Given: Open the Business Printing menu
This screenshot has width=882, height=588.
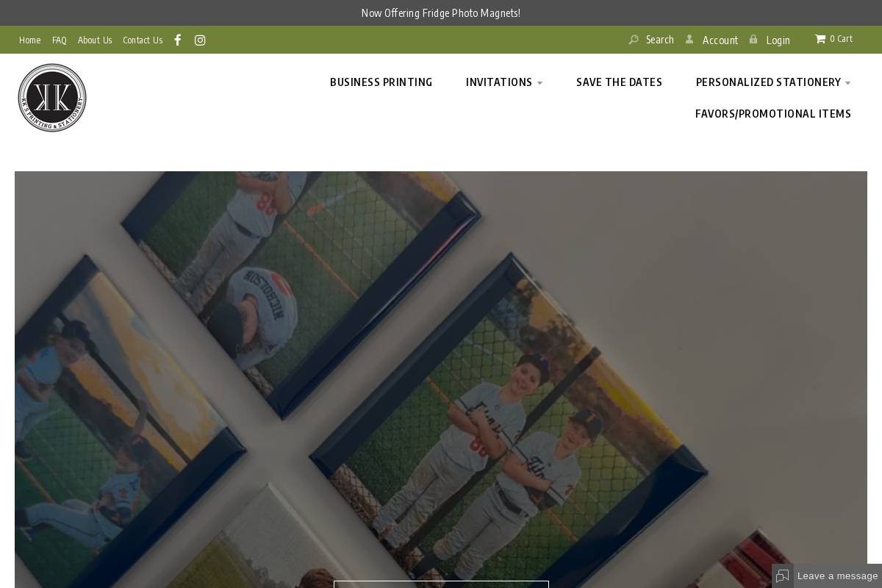Looking at the screenshot, I should point(381,82).
